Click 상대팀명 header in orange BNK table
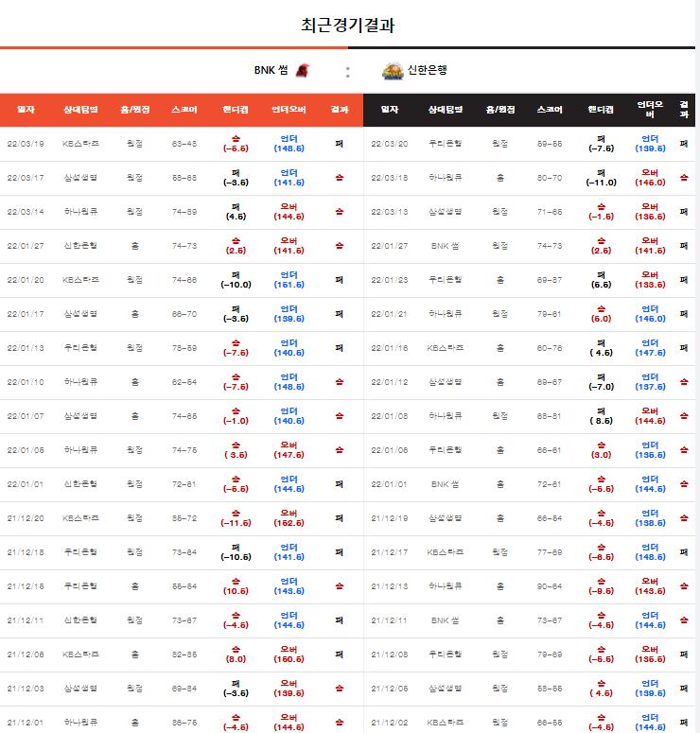 pyautogui.click(x=80, y=110)
